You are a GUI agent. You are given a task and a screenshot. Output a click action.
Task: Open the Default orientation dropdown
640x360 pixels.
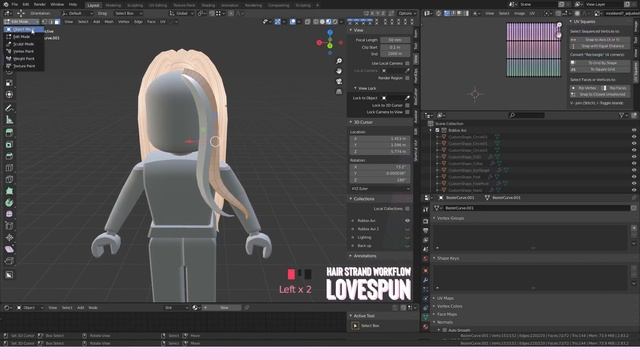(x=78, y=13)
